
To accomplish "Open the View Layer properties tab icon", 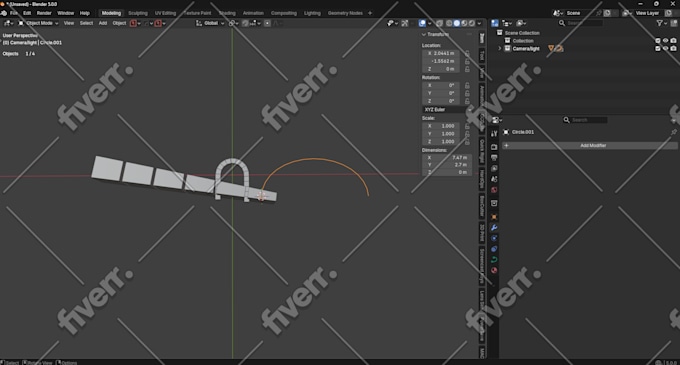I will point(494,168).
